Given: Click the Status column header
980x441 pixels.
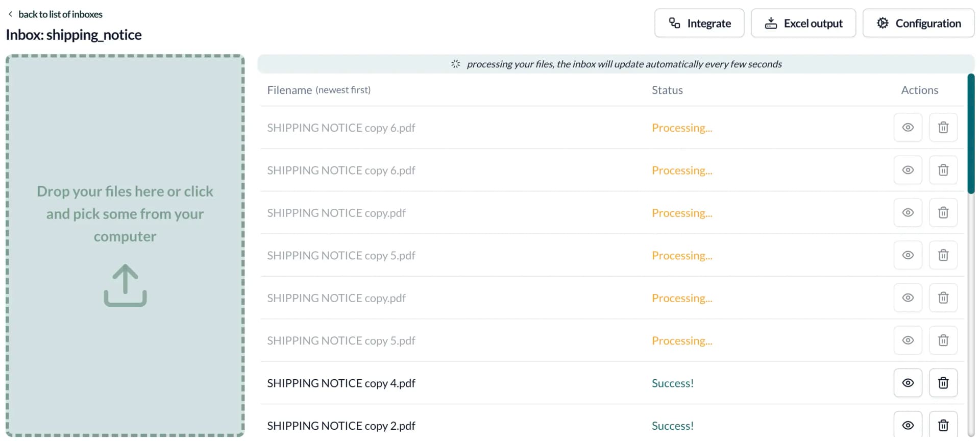Looking at the screenshot, I should tap(667, 90).
